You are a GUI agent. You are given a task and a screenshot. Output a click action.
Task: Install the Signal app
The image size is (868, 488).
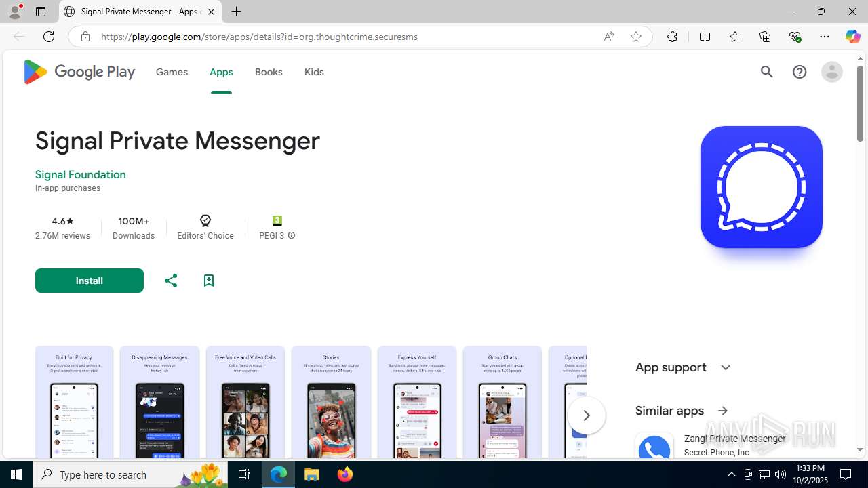[90, 281]
